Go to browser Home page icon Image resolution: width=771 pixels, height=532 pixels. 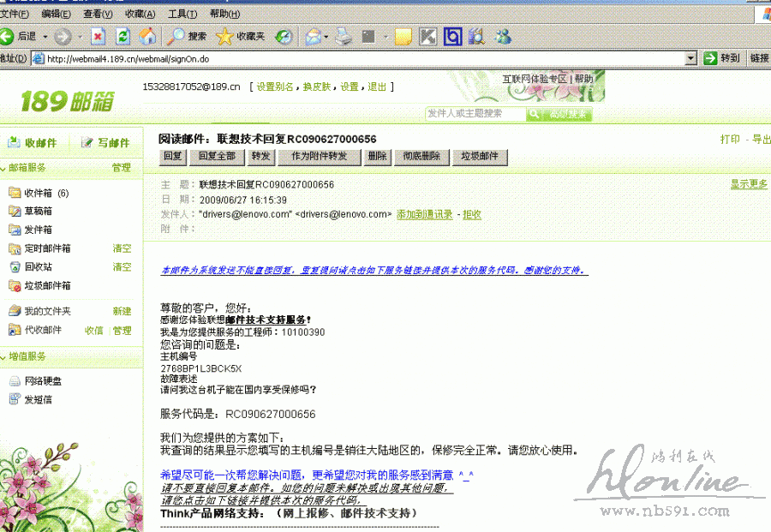pyautogui.click(x=147, y=37)
